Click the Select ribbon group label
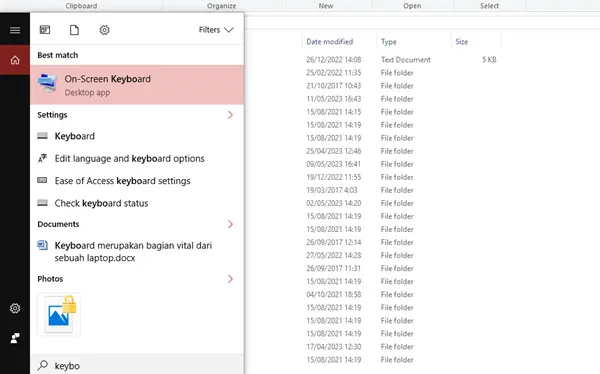600x374 pixels. click(489, 6)
